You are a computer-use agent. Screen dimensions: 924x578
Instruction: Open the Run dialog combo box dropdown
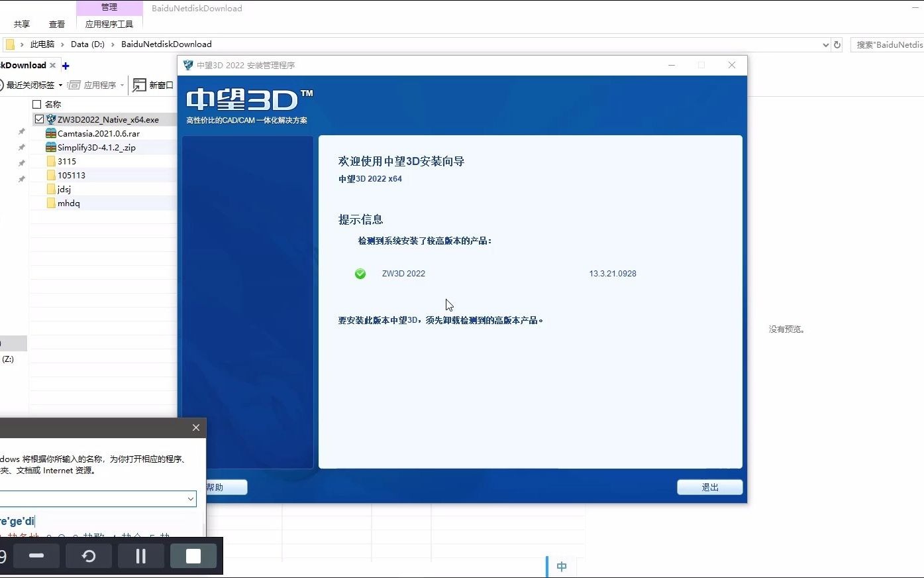click(191, 498)
